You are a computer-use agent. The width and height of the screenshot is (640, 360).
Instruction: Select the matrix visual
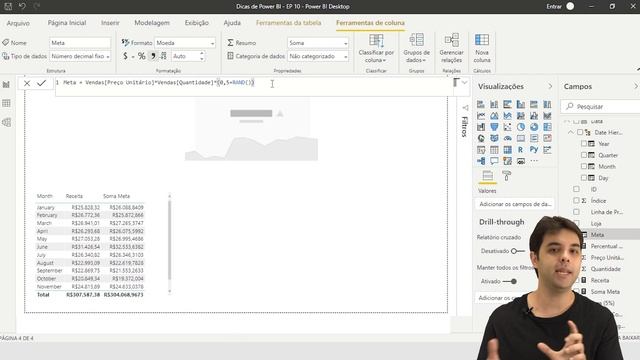[x=507, y=150]
